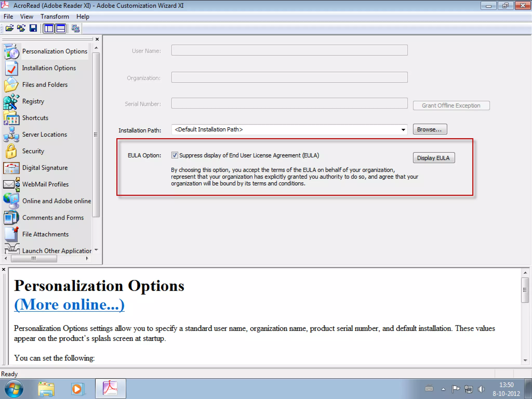Open the Security padlock icon
Screen dimensions: 532x399
pos(11,151)
